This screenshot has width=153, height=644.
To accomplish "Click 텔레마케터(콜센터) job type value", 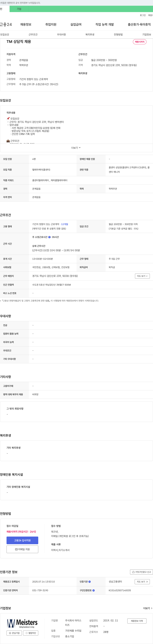I will tap(41, 170).
